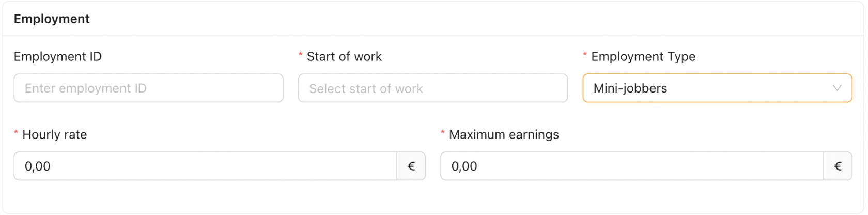
Task: Click the 0,00 value in Hourly rate
Action: 38,166
